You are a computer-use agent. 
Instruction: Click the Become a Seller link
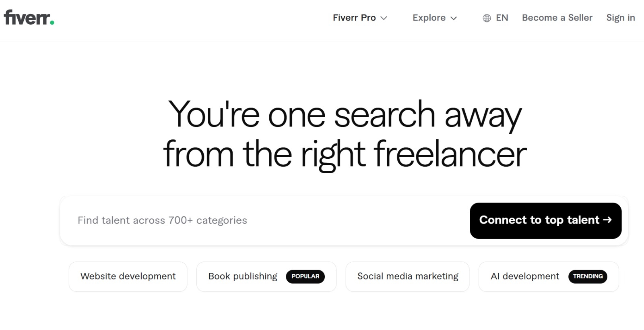pyautogui.click(x=557, y=18)
